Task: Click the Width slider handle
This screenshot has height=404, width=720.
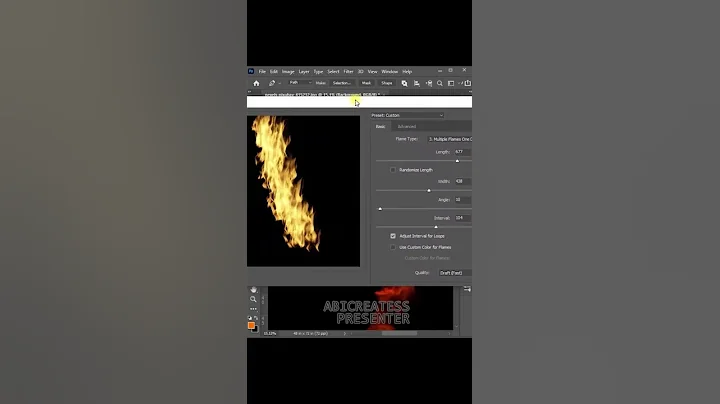Action: [429, 190]
